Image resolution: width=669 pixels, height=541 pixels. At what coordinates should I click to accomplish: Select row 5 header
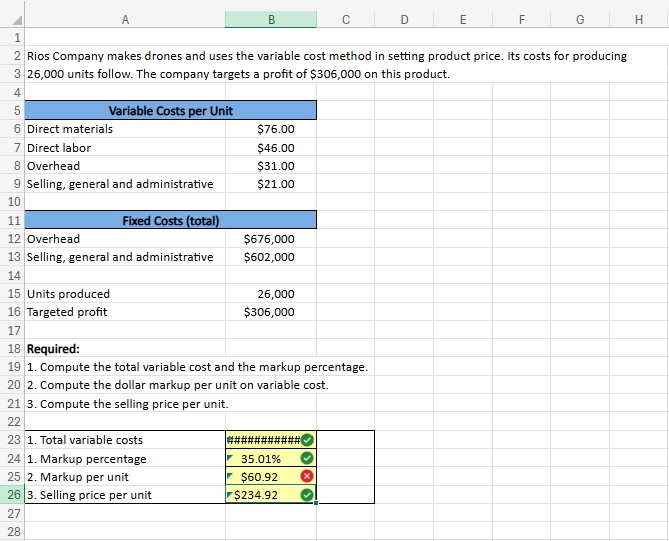pyautogui.click(x=12, y=111)
